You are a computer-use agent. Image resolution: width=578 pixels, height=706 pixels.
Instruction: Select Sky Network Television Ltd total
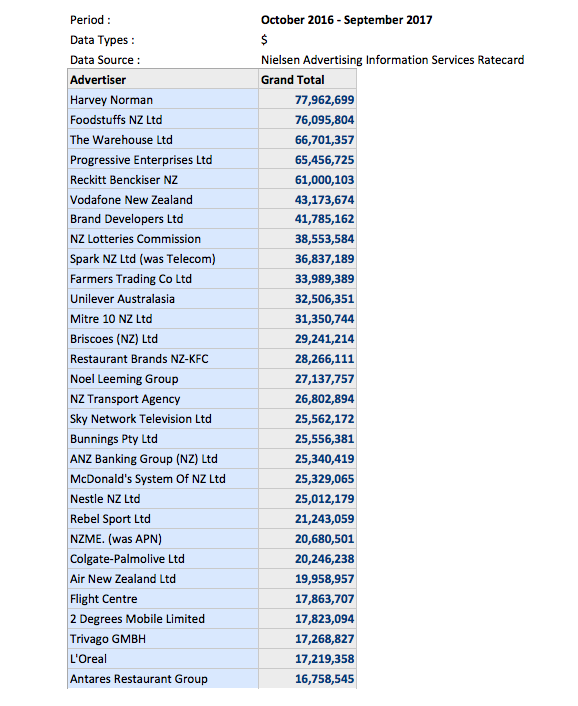(307, 419)
